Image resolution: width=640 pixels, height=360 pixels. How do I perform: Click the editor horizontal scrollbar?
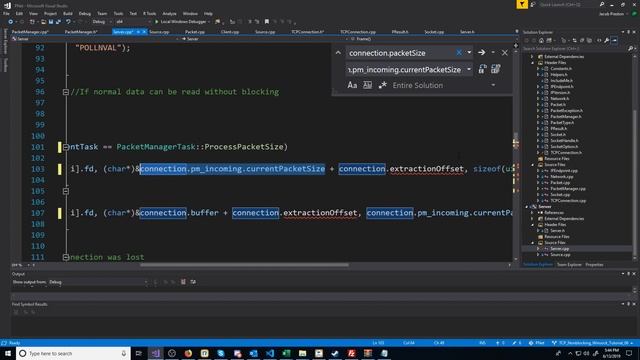(244, 265)
